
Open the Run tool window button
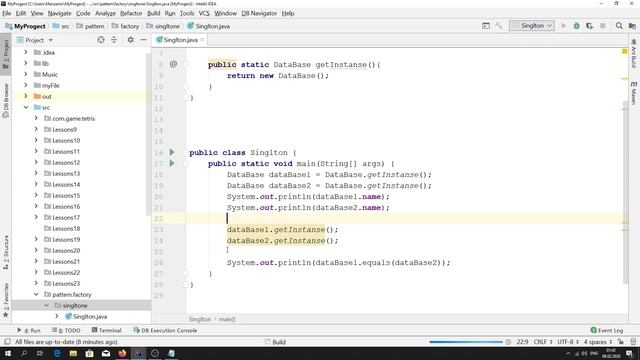29,330
